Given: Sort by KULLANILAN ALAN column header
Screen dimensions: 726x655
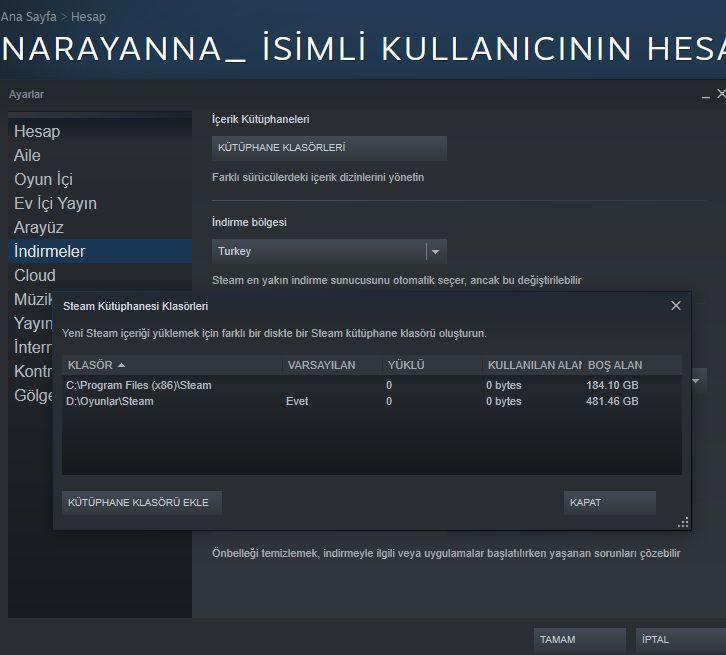Looking at the screenshot, I should (532, 365).
